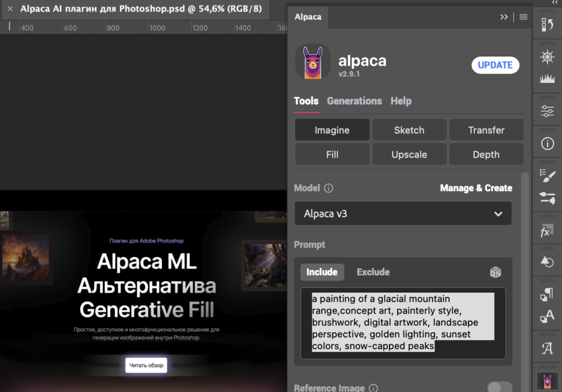Choose the Fill tool

point(332,154)
